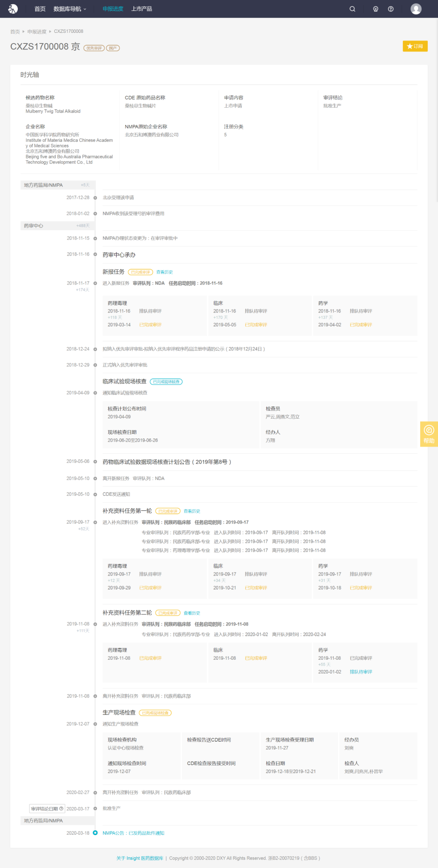The height and width of the screenshot is (868, 438).
Task: Click the 订阅 subscribe button
Action: point(415,46)
